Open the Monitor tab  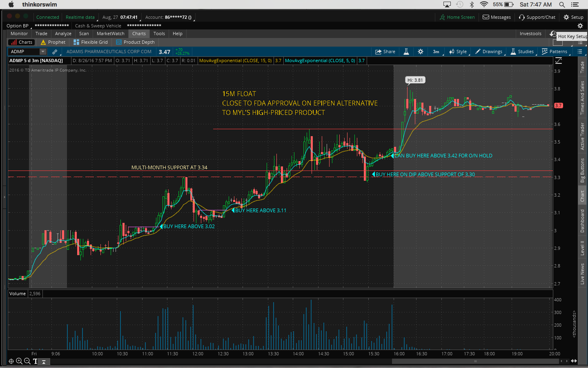pyautogui.click(x=19, y=34)
